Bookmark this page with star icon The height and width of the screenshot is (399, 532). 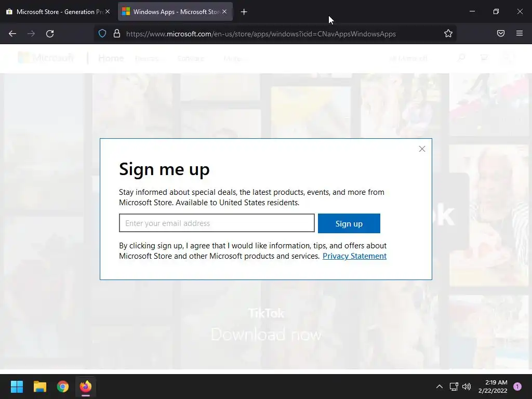tap(448, 33)
